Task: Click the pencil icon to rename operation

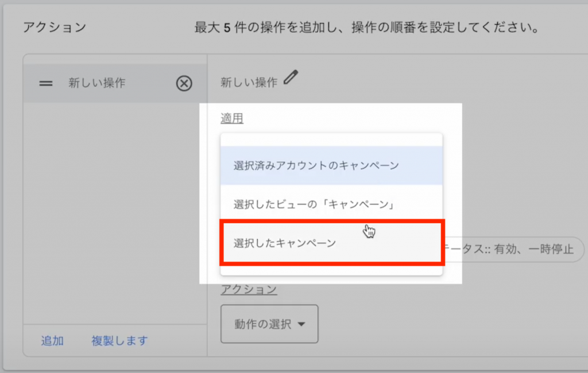Action: 291,77
